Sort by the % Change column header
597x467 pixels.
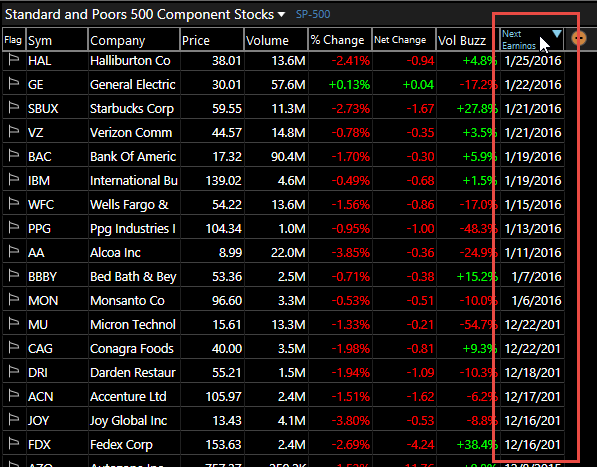tap(340, 39)
